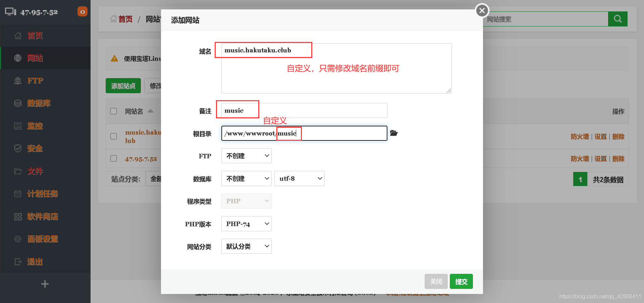Click the 备注 remark input field
This screenshot has width=644, height=303.
304,111
